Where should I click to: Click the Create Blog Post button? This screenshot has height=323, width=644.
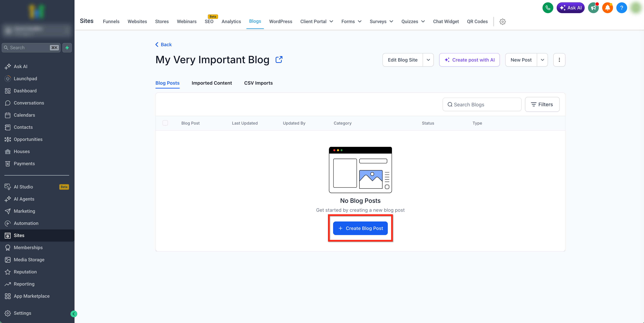(x=360, y=228)
